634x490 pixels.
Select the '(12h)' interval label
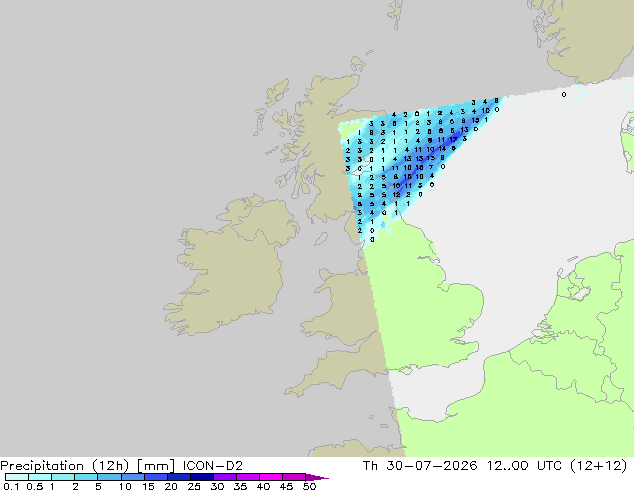pyautogui.click(x=110, y=466)
